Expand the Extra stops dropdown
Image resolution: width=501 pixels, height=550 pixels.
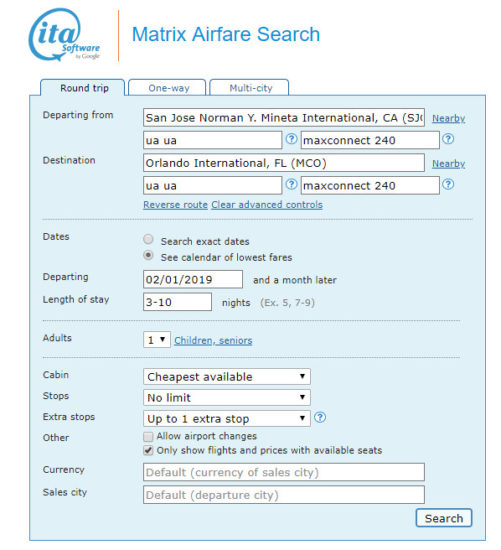[227, 418]
